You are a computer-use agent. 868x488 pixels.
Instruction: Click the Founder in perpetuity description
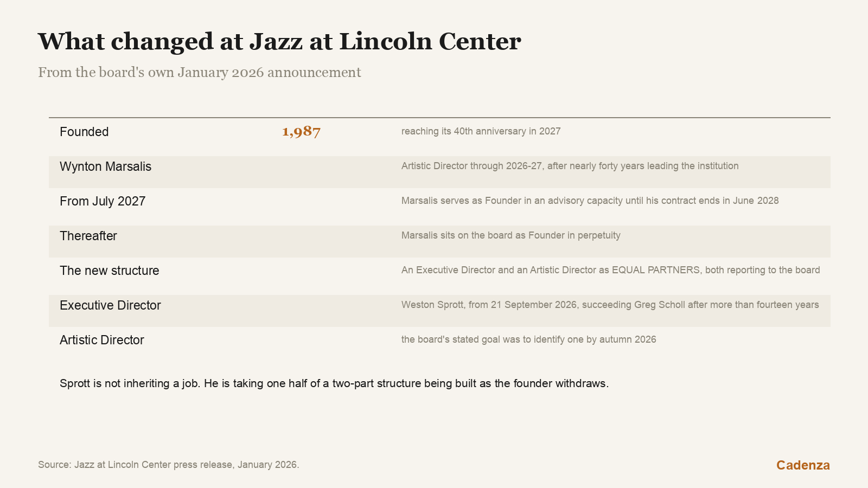[x=510, y=235]
